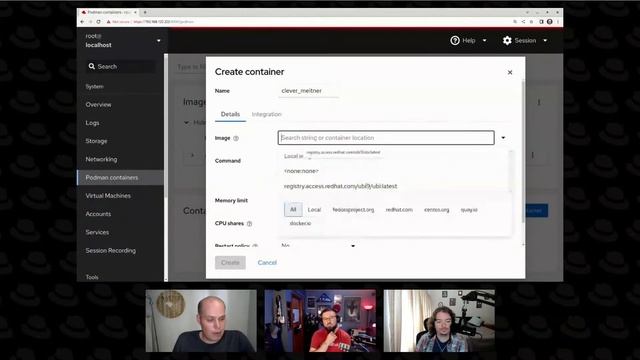Filter images by fedoraproject.org

(353, 210)
